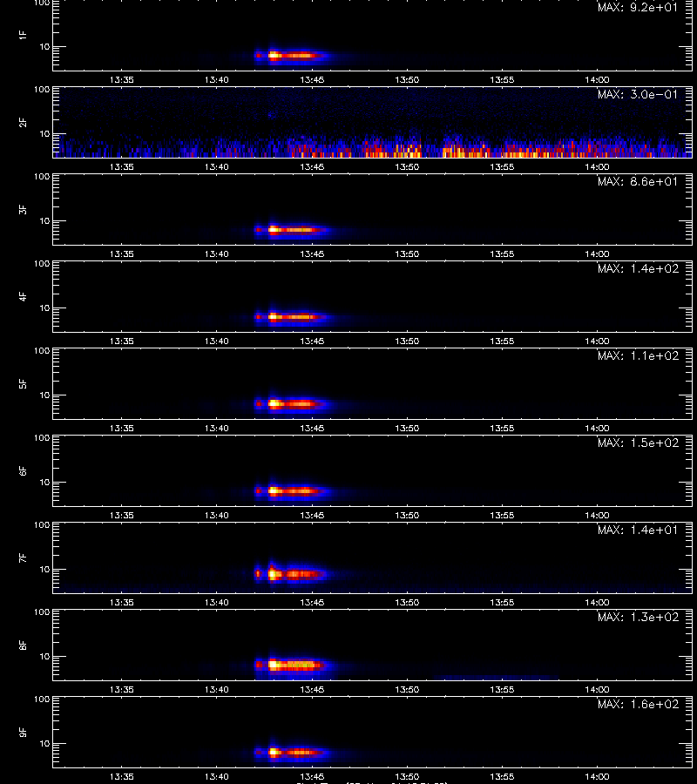697x784 pixels.
Task: Click the MAX: 9.2e+01 label
Action: click(x=638, y=8)
